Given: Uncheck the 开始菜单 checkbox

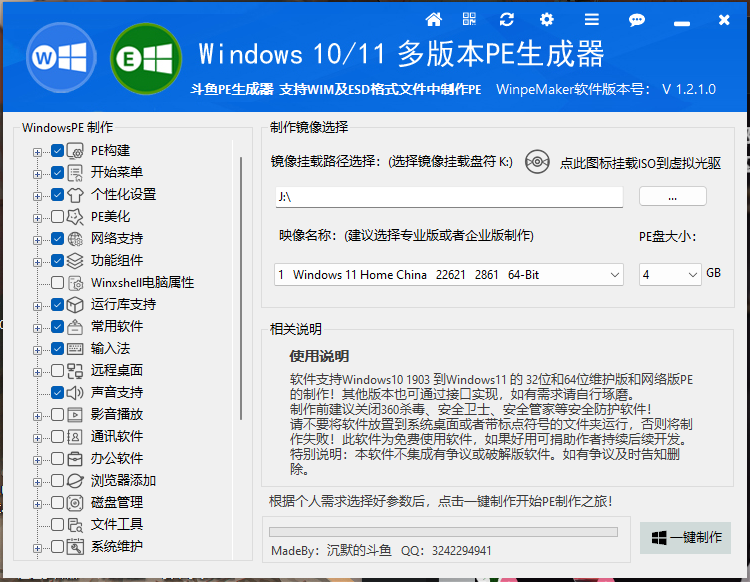Looking at the screenshot, I should click(x=57, y=173).
